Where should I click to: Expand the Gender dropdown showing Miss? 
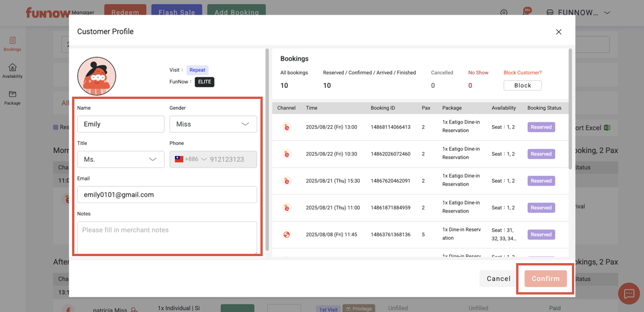tap(213, 124)
